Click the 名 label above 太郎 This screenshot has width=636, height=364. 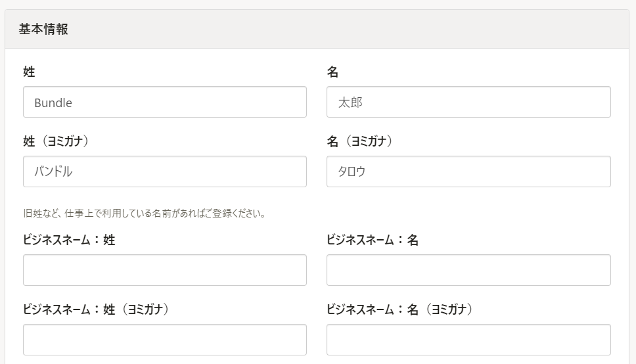(332, 72)
